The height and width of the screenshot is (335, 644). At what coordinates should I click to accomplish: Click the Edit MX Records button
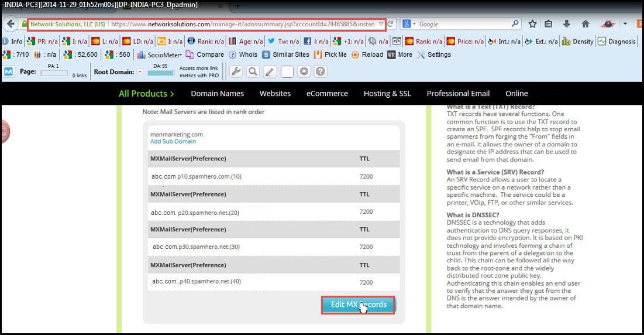point(358,305)
